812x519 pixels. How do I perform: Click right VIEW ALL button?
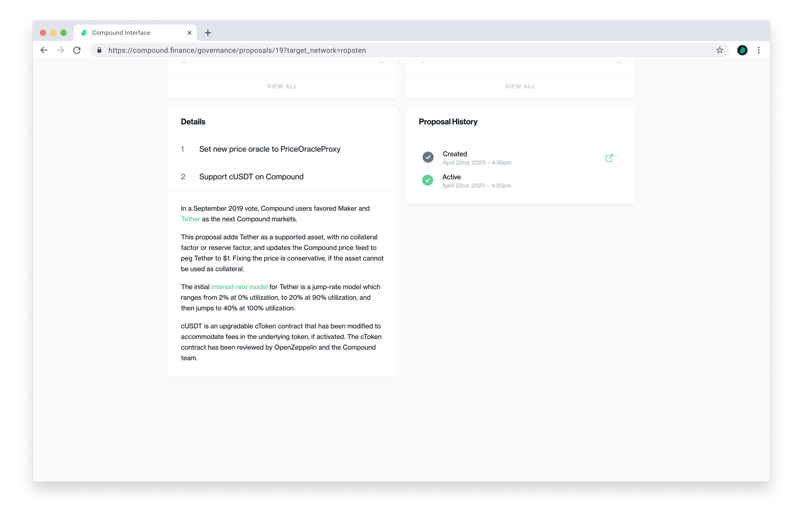[520, 86]
